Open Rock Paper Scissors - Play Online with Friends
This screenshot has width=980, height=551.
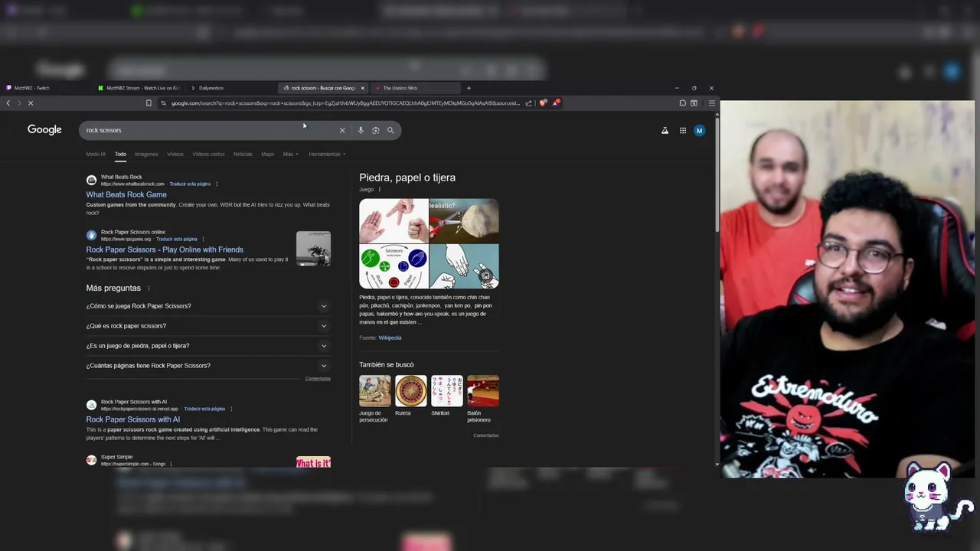point(165,249)
